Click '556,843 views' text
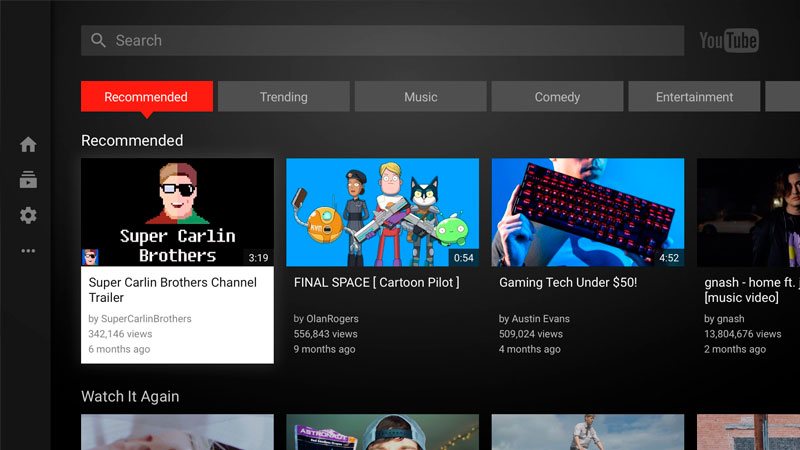This screenshot has width=800, height=450. (326, 334)
